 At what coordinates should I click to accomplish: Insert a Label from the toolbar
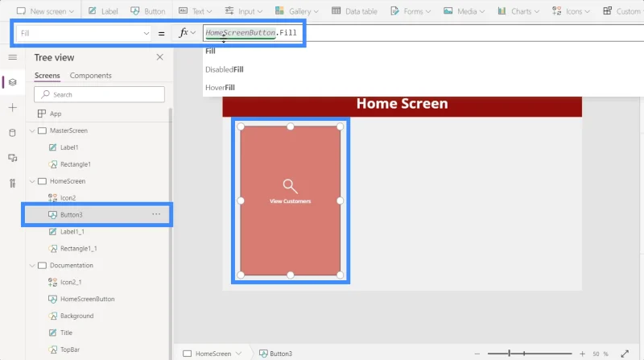coord(103,11)
